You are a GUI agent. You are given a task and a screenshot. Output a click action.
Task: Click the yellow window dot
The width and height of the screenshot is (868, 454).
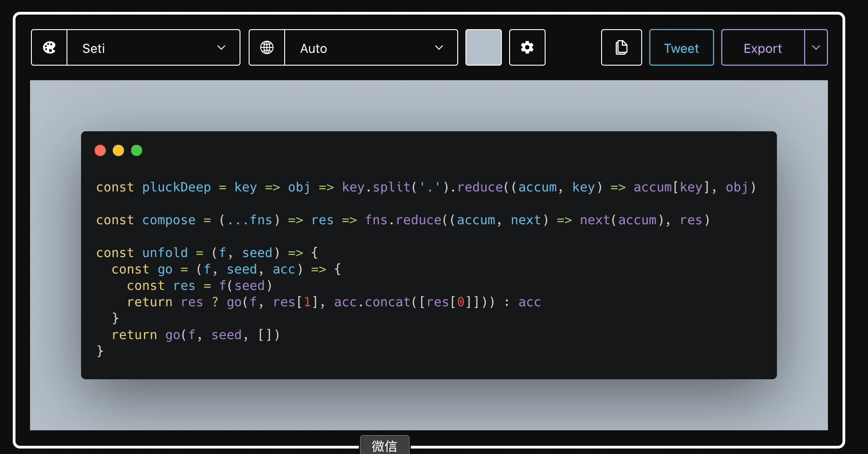coord(118,150)
